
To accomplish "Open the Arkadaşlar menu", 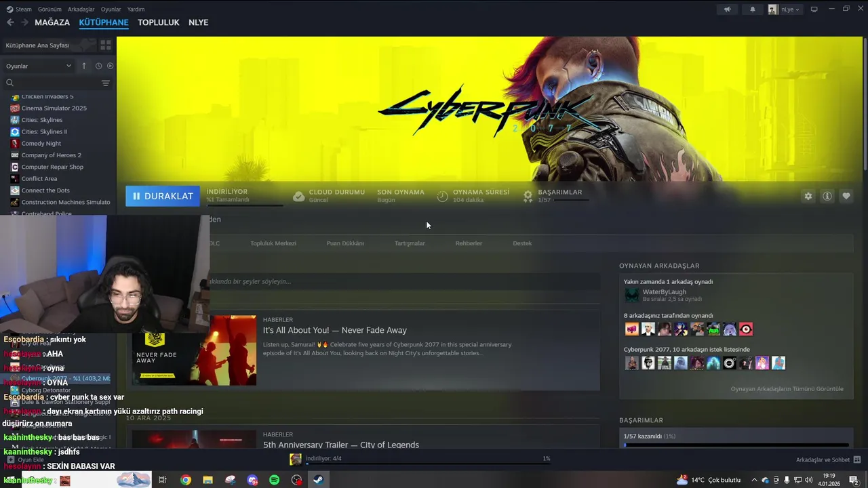I will tap(81, 9).
